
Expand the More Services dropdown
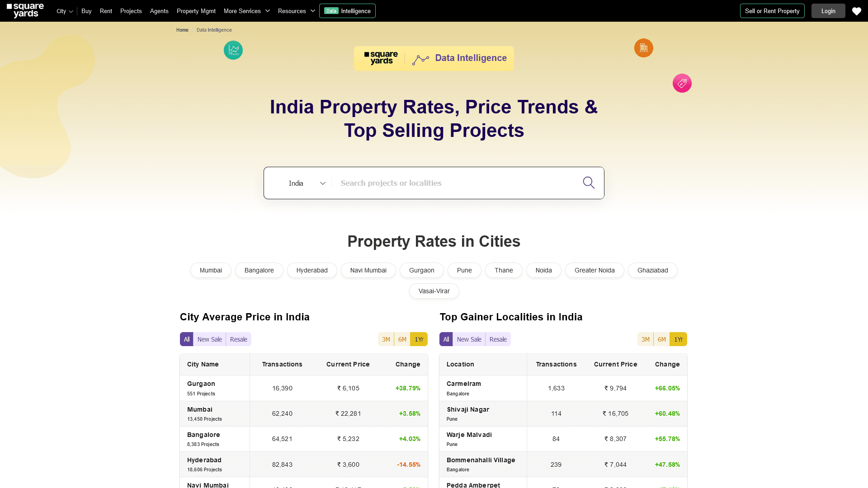point(246,11)
